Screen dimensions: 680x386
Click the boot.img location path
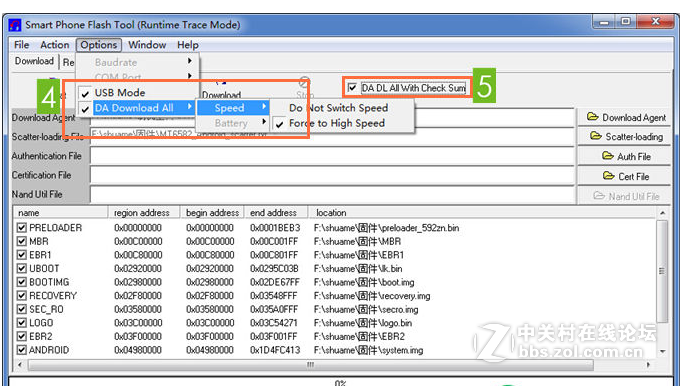364,282
